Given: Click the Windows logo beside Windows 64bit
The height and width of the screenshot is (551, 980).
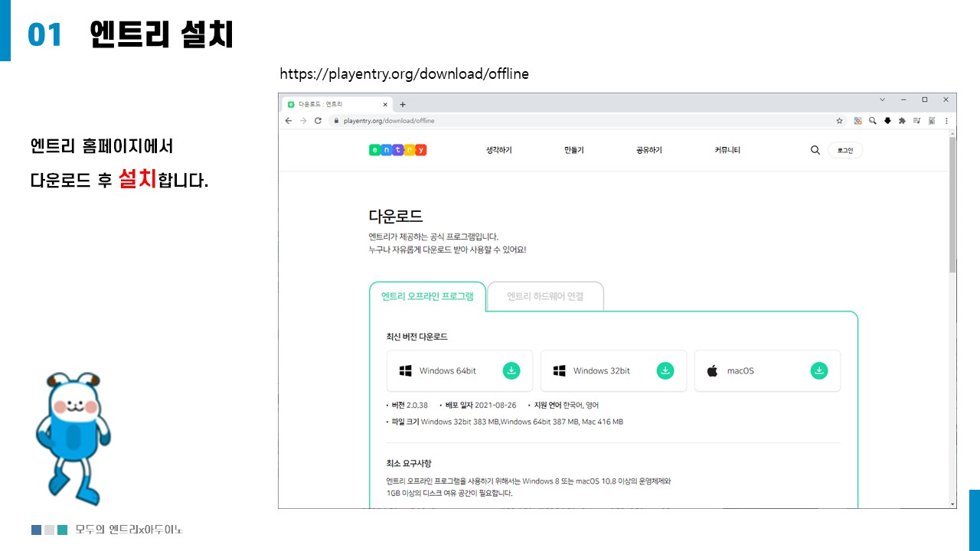Looking at the screenshot, I should point(406,370).
